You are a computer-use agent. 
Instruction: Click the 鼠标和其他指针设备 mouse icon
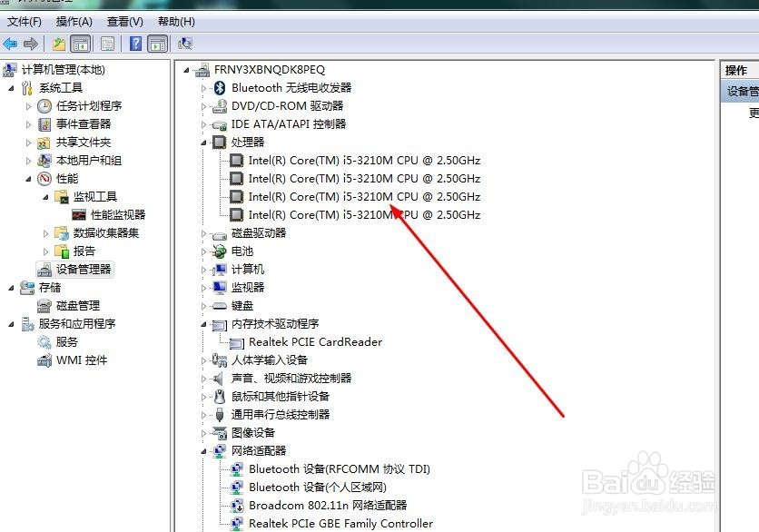(220, 397)
